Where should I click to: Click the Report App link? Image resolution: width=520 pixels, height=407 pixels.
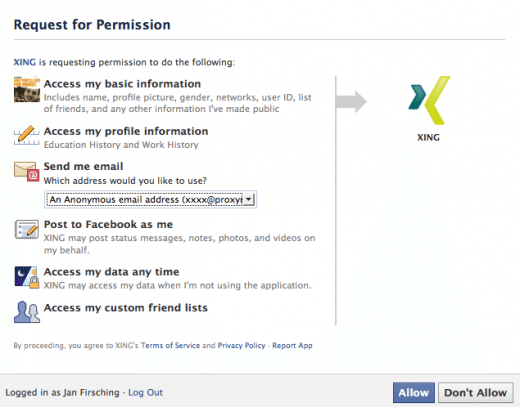click(x=292, y=345)
